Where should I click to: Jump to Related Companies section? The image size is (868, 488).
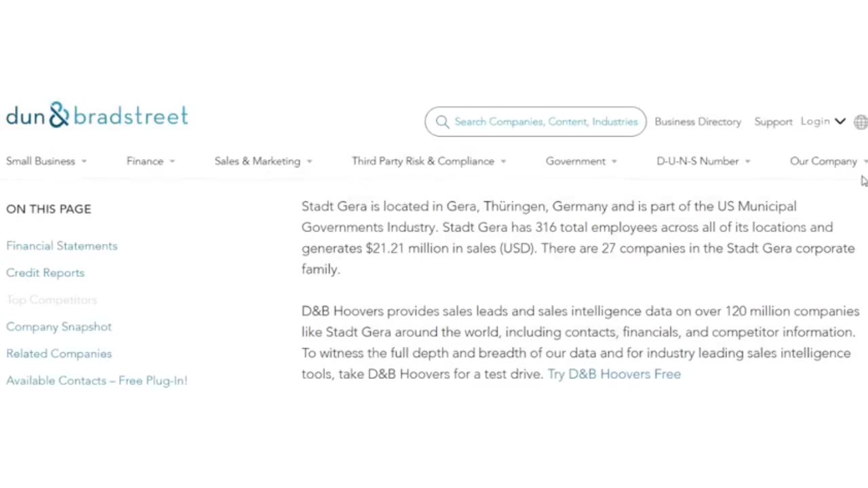59,354
